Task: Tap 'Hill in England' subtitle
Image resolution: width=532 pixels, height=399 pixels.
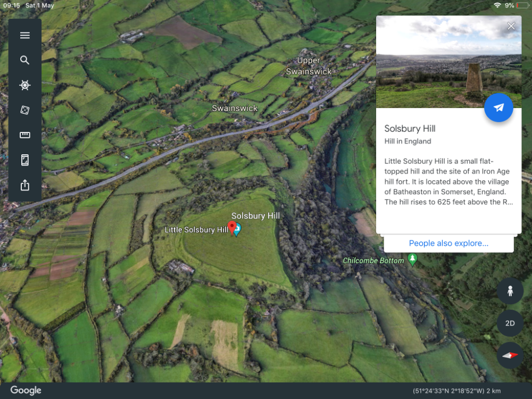Action: pos(408,141)
